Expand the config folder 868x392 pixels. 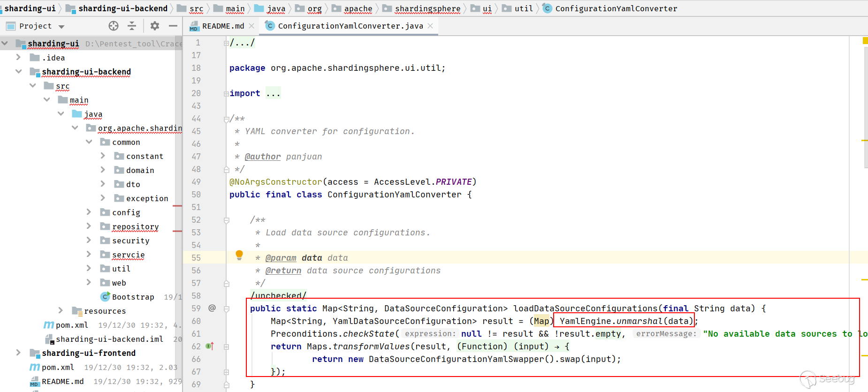pyautogui.click(x=89, y=212)
